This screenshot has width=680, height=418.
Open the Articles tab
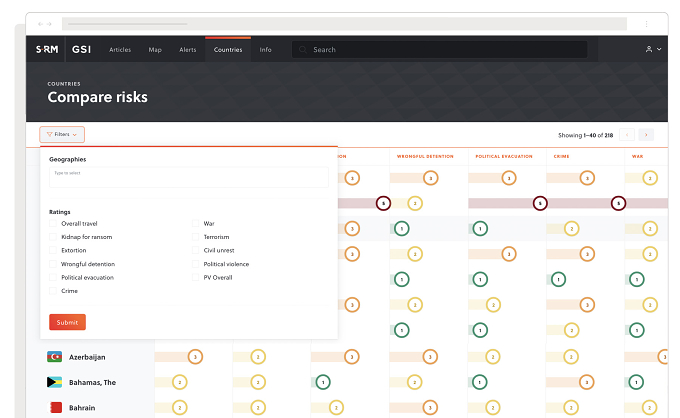[120, 49]
